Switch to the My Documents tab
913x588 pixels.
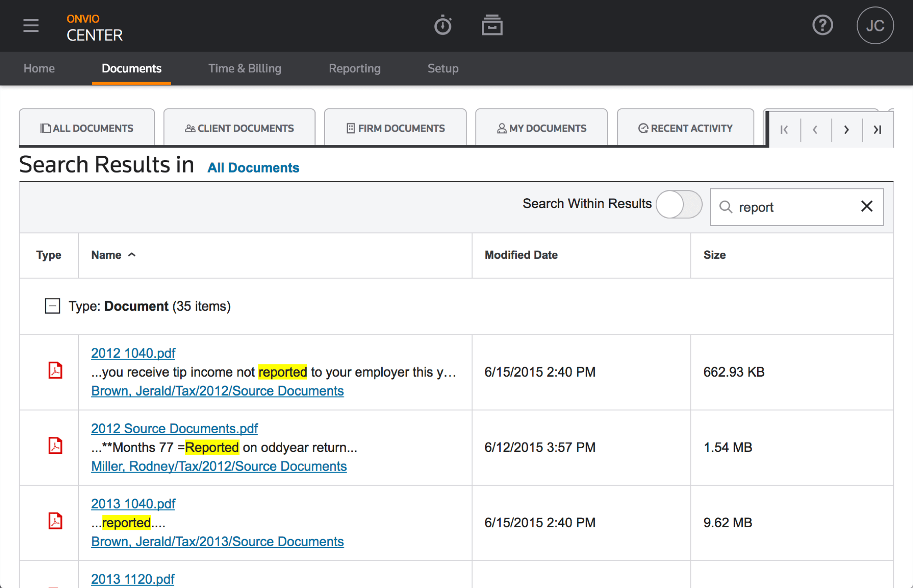click(x=541, y=128)
